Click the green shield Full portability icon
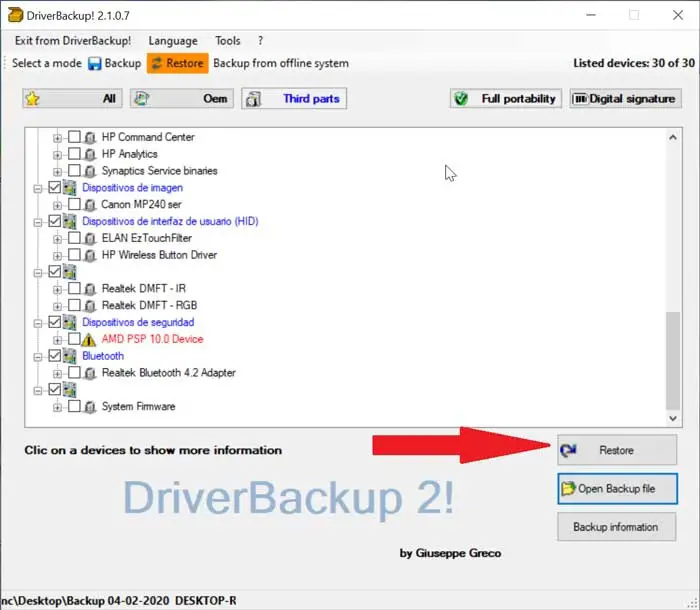 [461, 99]
